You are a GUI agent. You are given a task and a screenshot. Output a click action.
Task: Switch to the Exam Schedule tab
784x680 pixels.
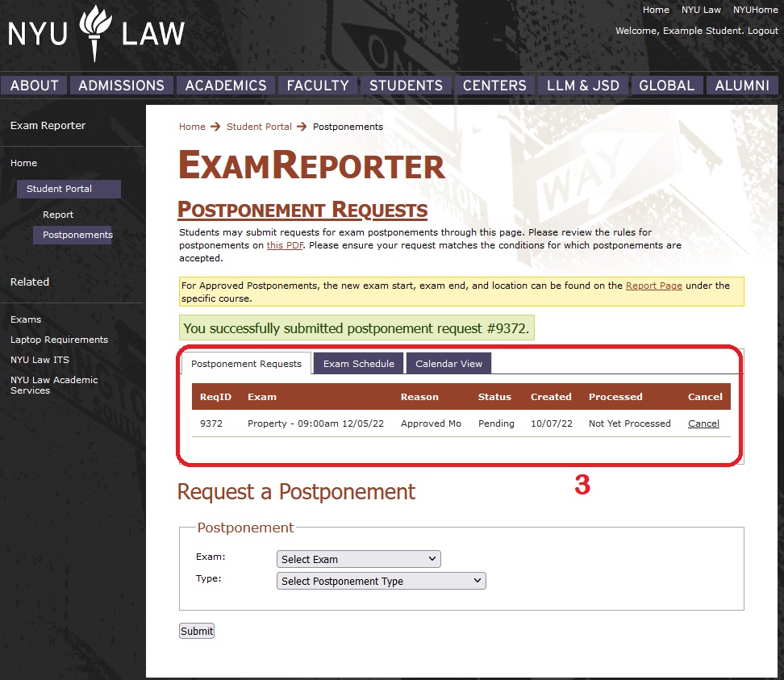pos(358,364)
